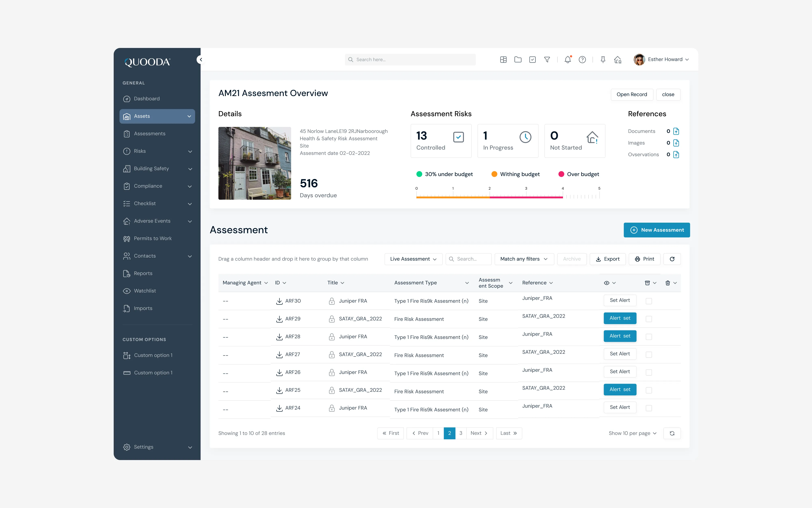Open the Show 10 per page dropdown
Screen dimensions: 812x508
633,433
